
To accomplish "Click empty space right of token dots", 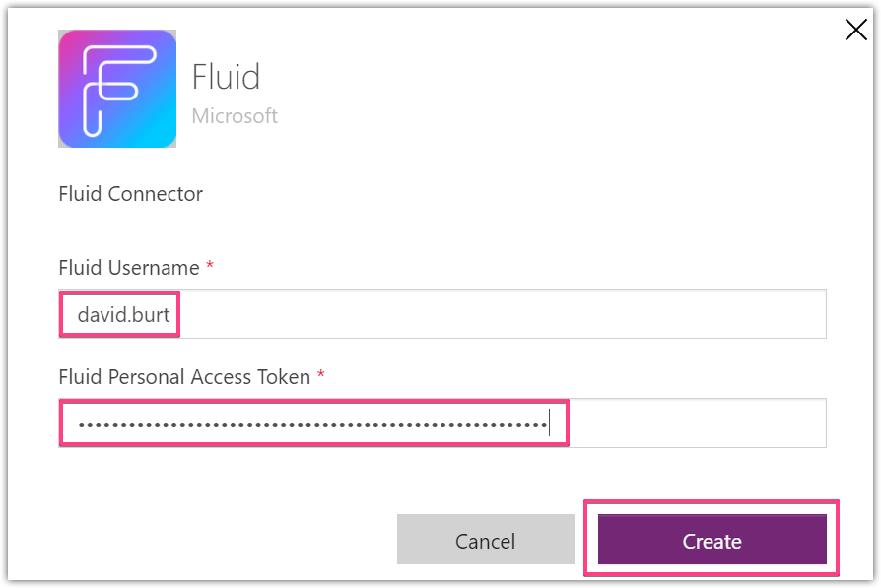I will pos(697,423).
